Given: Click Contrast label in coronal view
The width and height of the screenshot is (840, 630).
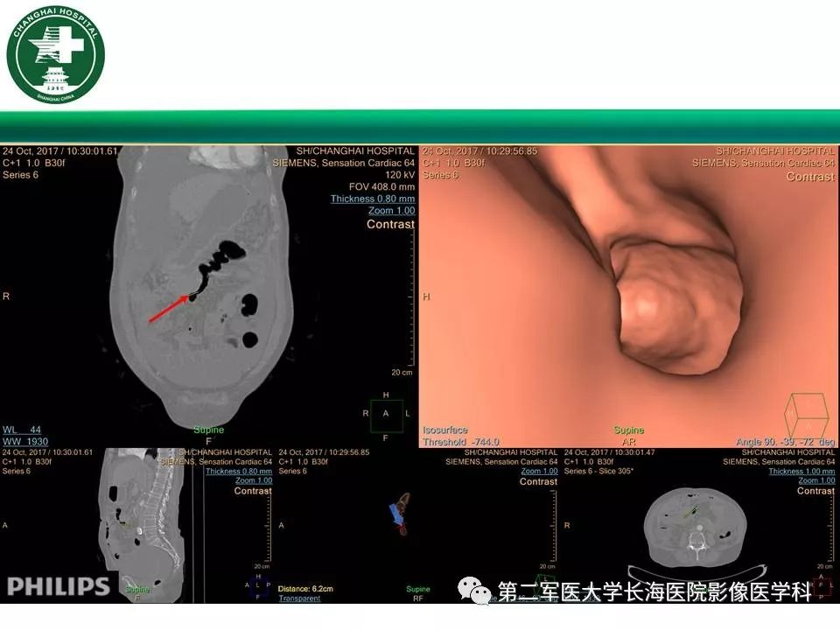Looking at the screenshot, I should [x=390, y=225].
